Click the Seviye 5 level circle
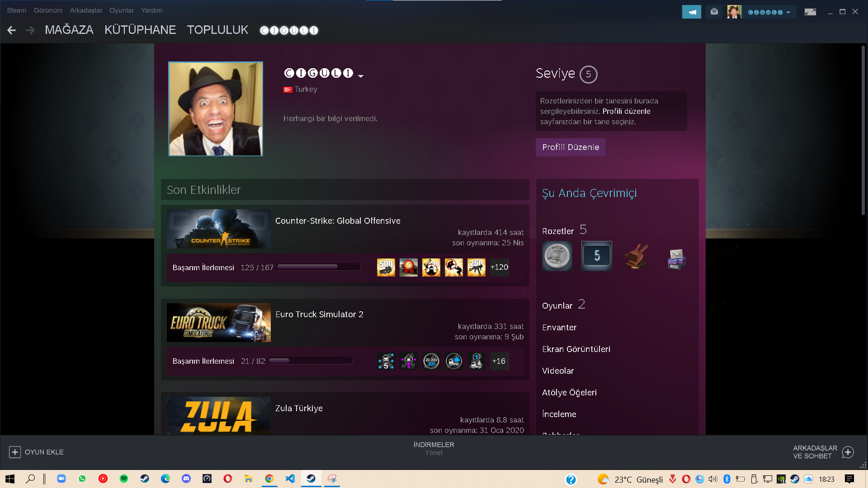Viewport: 868px width, 488px height. (x=588, y=75)
